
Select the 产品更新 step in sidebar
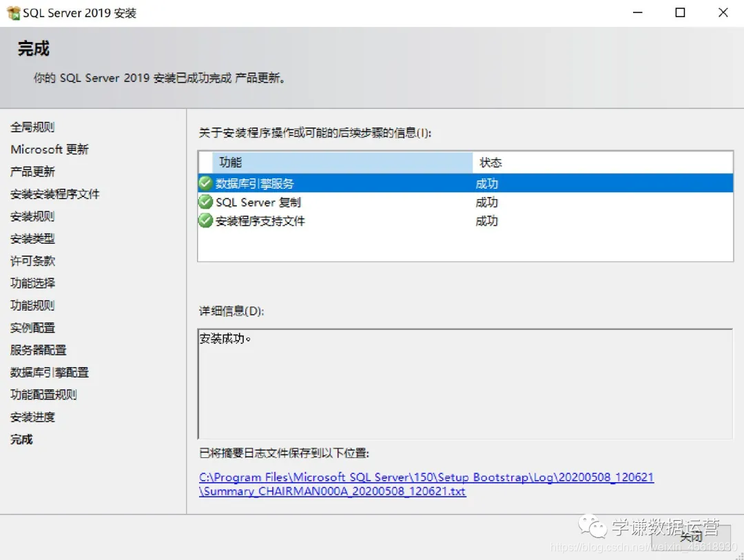coord(32,172)
